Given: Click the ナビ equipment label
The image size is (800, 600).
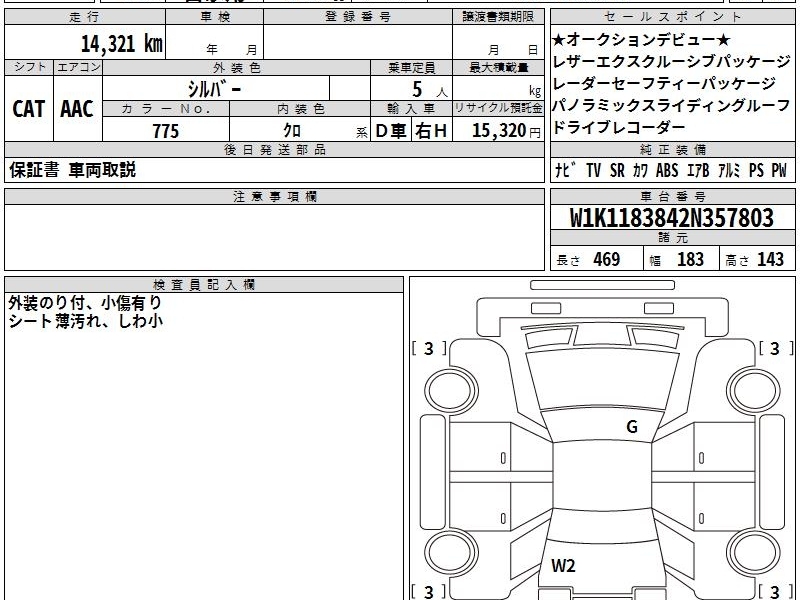Looking at the screenshot, I should coord(565,170).
